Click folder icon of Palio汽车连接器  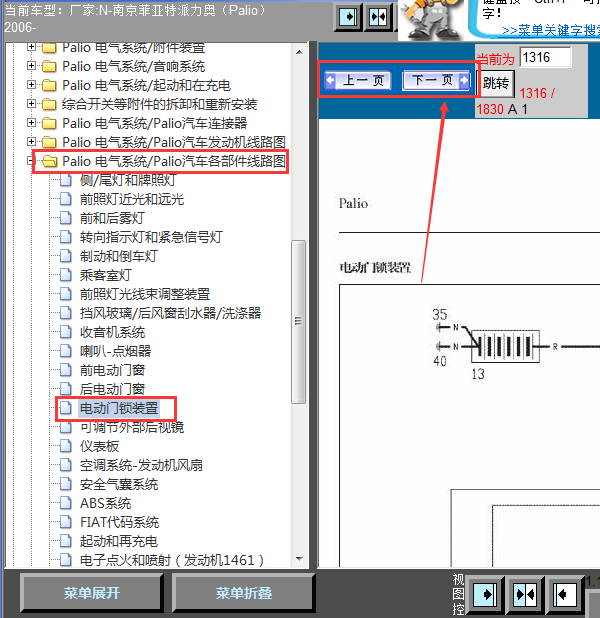click(x=49, y=123)
